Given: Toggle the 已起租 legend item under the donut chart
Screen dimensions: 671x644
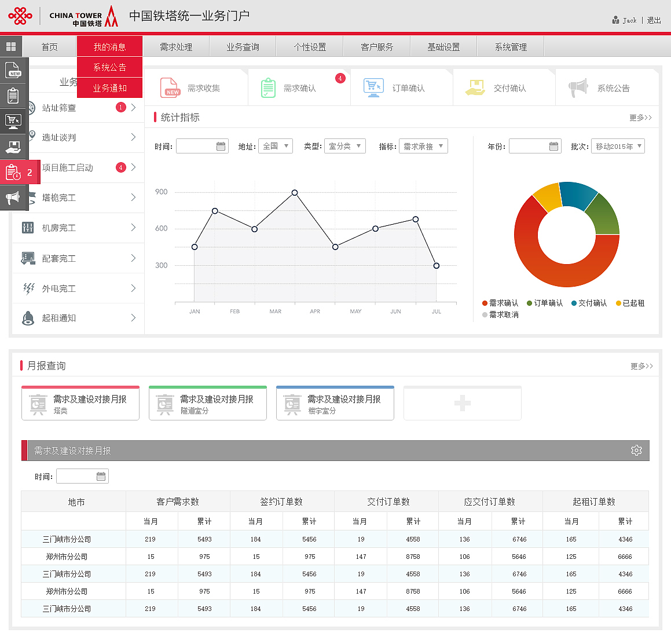Looking at the screenshot, I should (x=633, y=302).
